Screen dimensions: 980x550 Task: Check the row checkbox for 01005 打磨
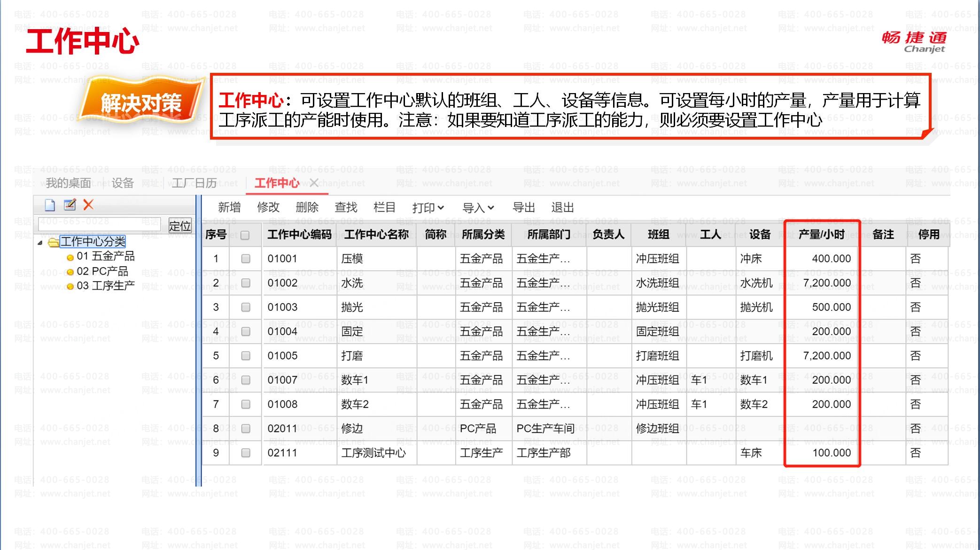tap(246, 356)
